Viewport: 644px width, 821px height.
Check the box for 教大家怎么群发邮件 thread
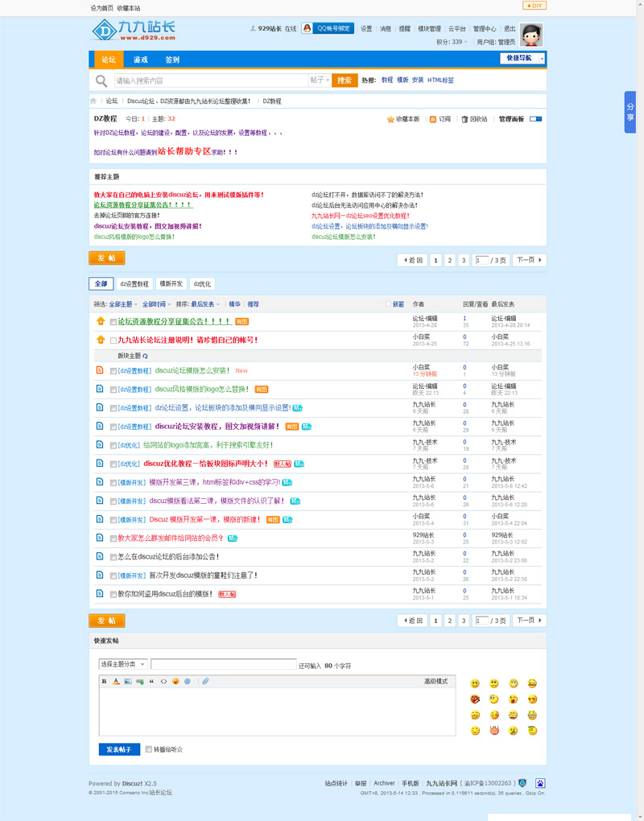(113, 538)
